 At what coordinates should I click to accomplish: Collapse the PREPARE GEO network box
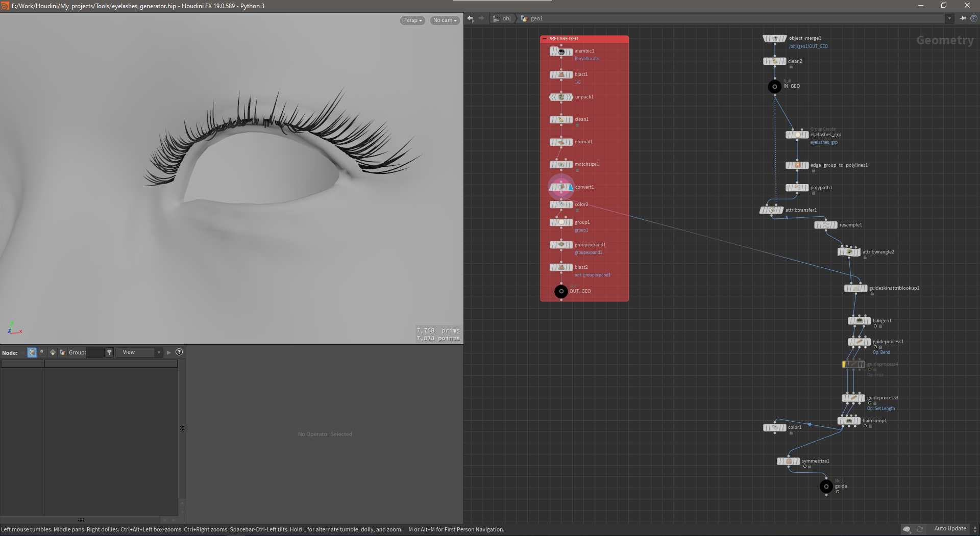coord(545,39)
